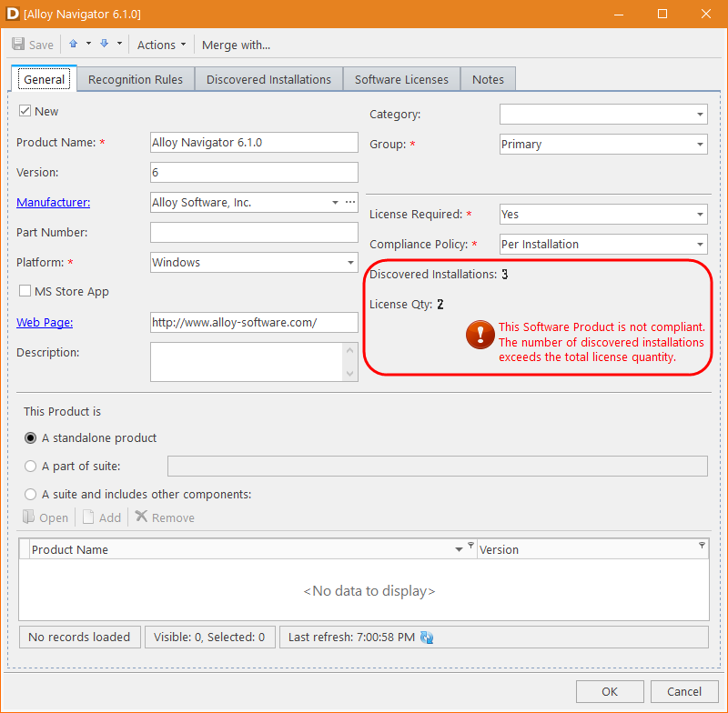Image resolution: width=728 pixels, height=713 pixels.
Task: Click the Open component button
Action: coord(45,517)
